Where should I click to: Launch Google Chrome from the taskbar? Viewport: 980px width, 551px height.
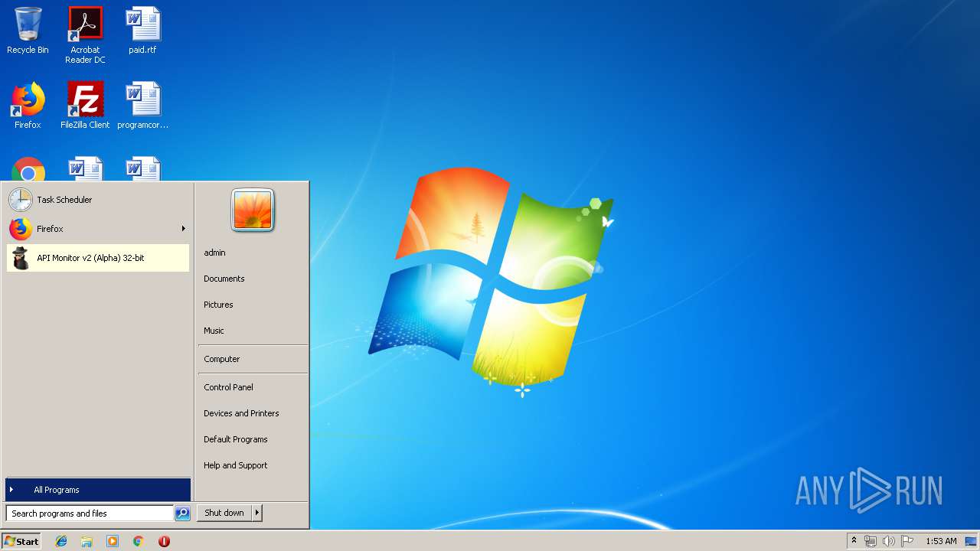[x=139, y=541]
